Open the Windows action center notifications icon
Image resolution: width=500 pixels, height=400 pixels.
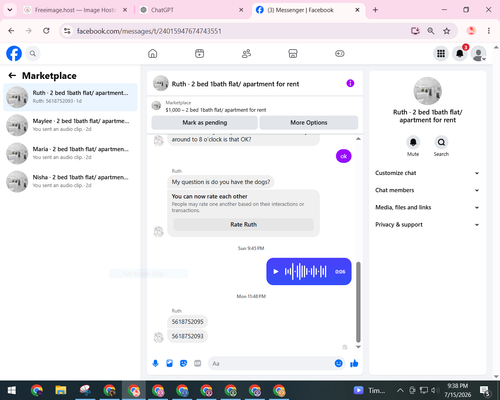[485, 390]
